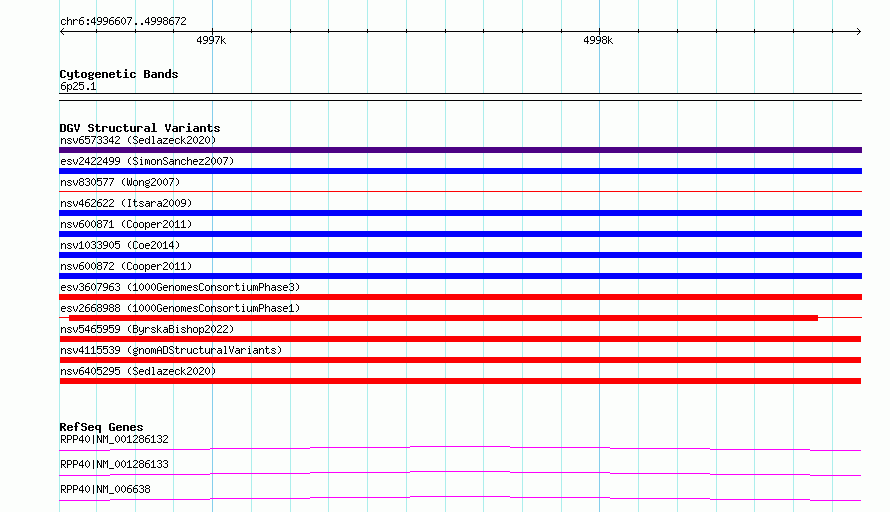Select the magenta RPP40 NM_001286133 transcript line

point(460,473)
